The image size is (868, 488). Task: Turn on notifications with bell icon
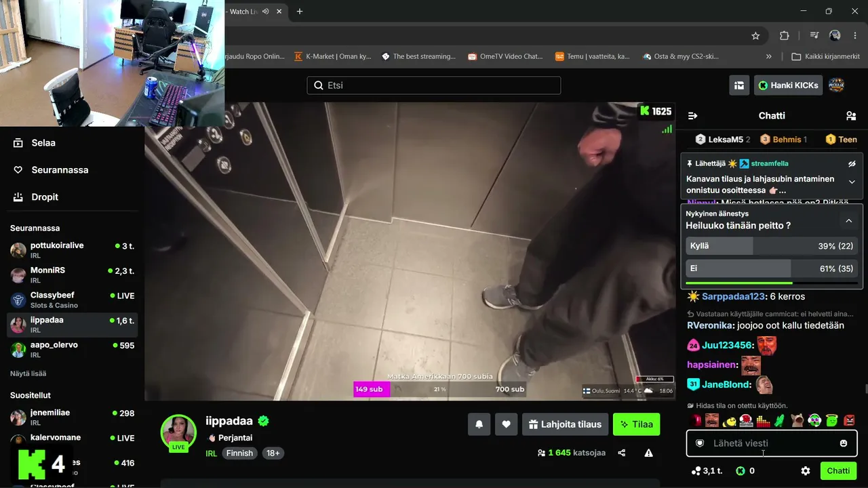coord(479,424)
